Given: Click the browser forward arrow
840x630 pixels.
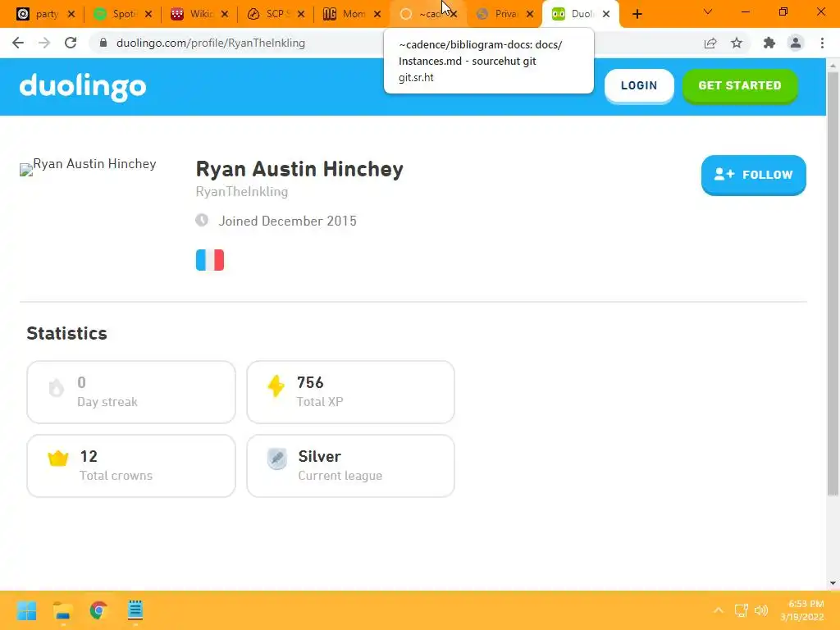Looking at the screenshot, I should point(44,43).
